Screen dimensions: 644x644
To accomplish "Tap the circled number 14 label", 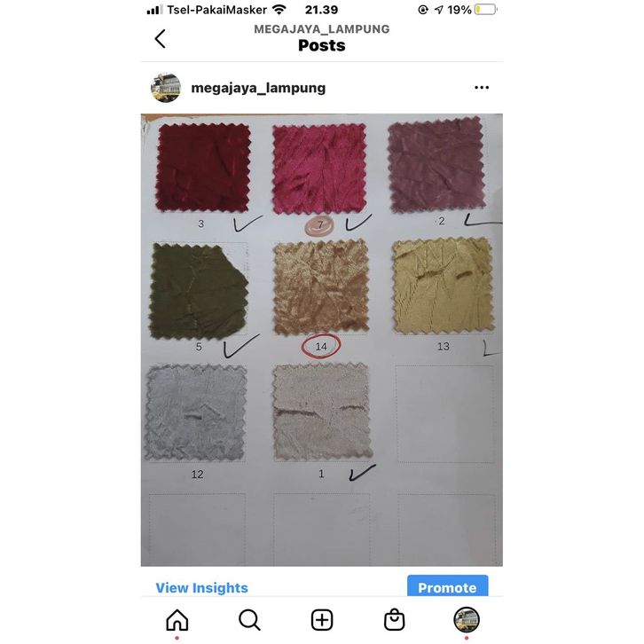I will pyautogui.click(x=321, y=346).
